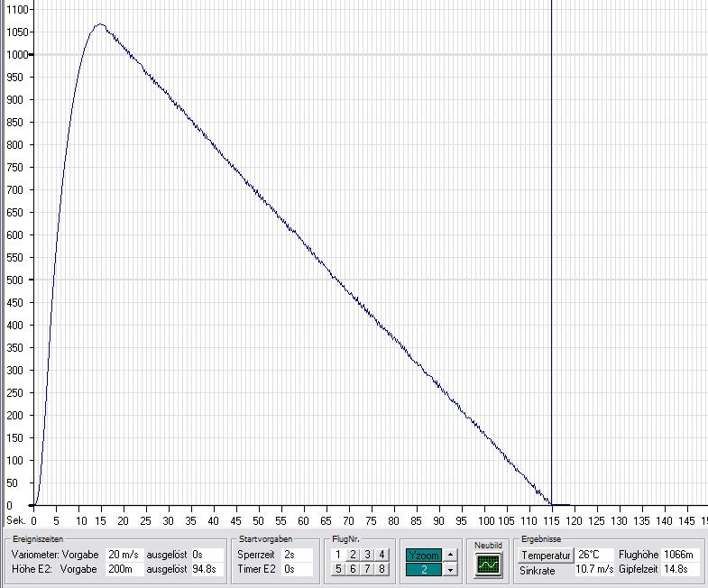Click the Yzoom value 2 field
This screenshot has height=588, width=708.
click(424, 569)
